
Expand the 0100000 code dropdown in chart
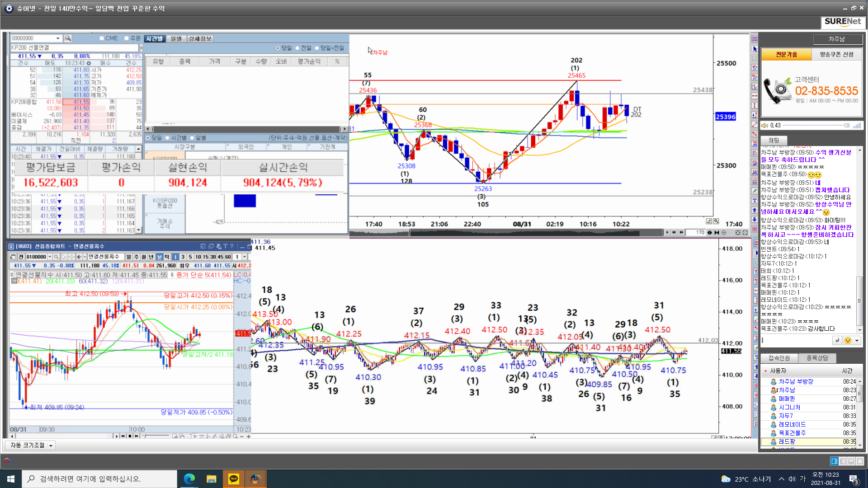(50, 257)
